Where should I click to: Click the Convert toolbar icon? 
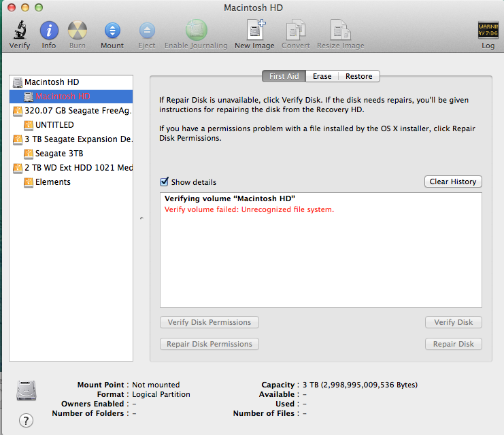(x=296, y=30)
